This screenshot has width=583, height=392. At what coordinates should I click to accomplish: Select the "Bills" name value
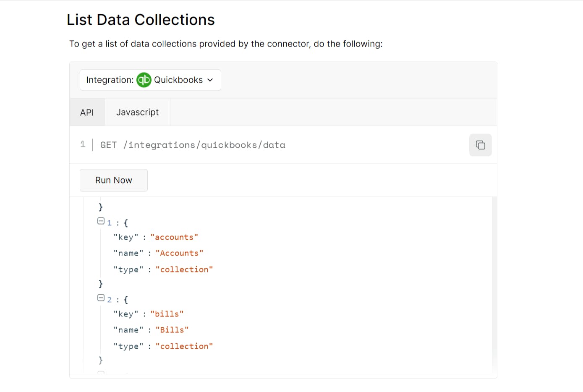(x=172, y=330)
